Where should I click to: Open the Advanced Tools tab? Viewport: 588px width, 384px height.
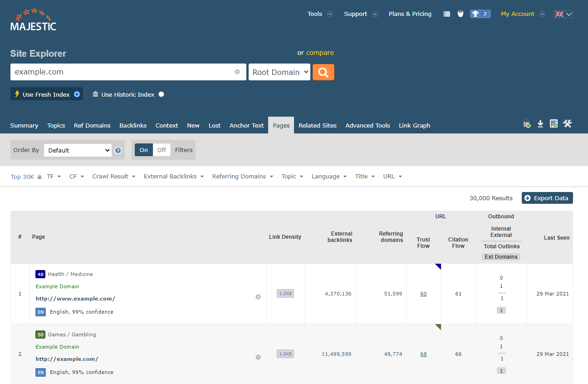click(x=367, y=125)
